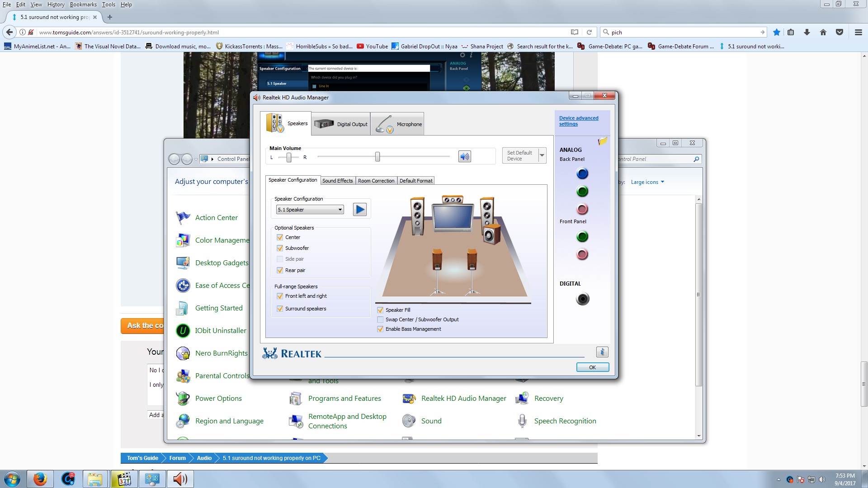Image resolution: width=868 pixels, height=488 pixels.
Task: Open the connector settings folder icon
Action: (x=602, y=141)
